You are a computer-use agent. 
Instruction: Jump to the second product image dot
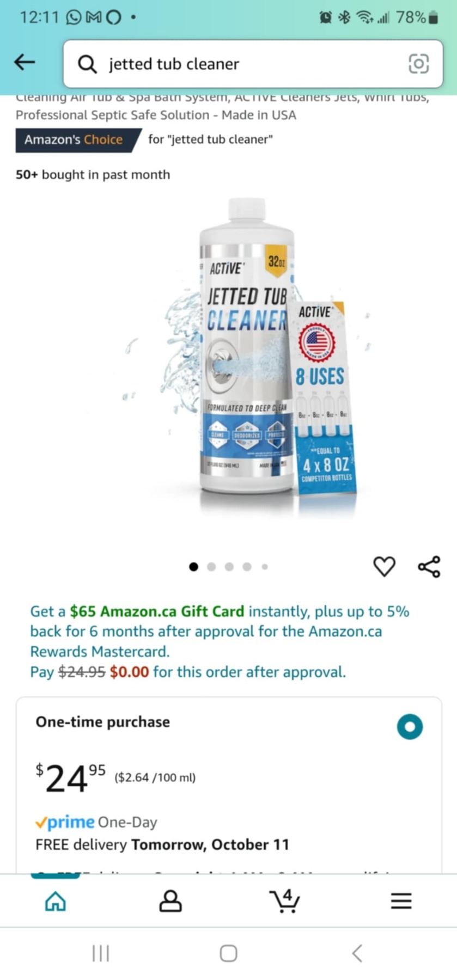(x=211, y=567)
